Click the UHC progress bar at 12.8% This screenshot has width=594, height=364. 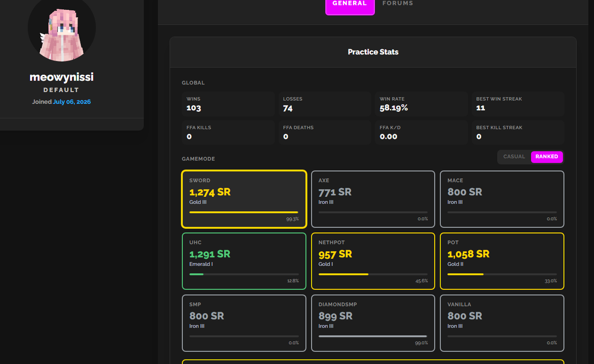click(x=244, y=274)
